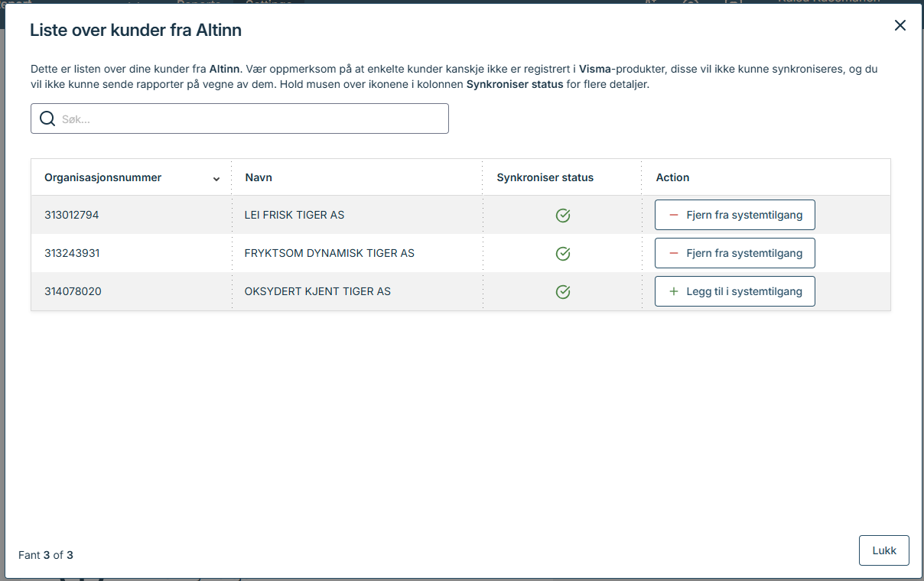Image resolution: width=924 pixels, height=581 pixels.
Task: Click sync status checkmark for FRYKTSOM DYNAMISK TIGER AS
Action: 563,254
